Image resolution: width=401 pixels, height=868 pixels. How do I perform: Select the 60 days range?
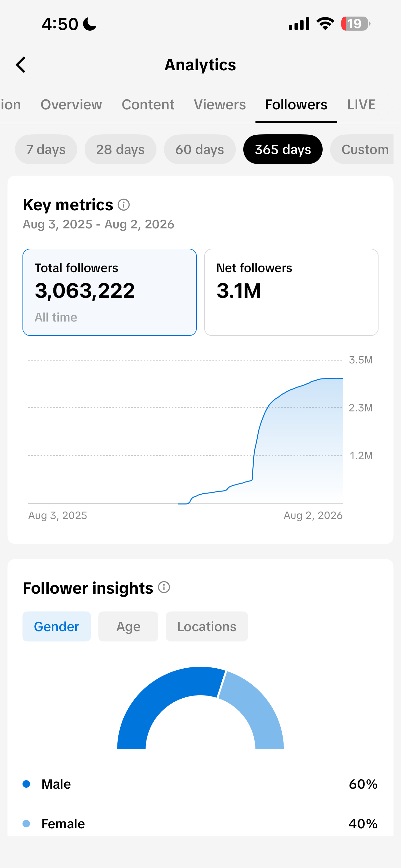click(x=200, y=149)
